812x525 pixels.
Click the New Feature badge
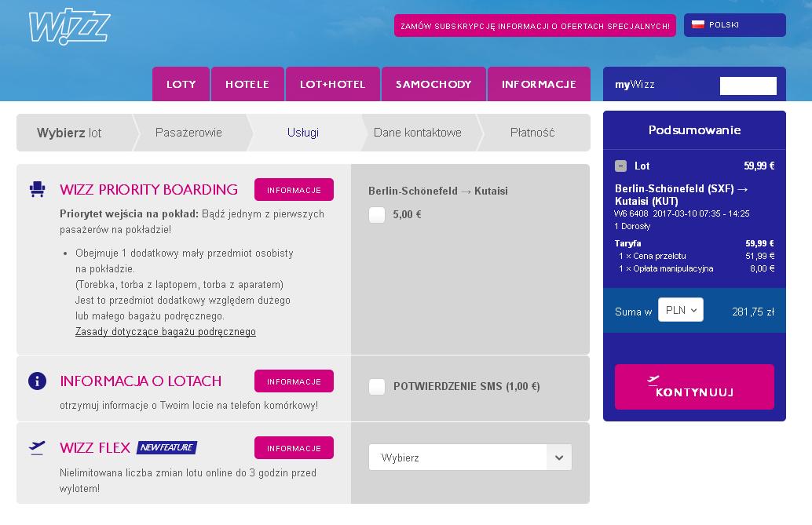(x=166, y=447)
